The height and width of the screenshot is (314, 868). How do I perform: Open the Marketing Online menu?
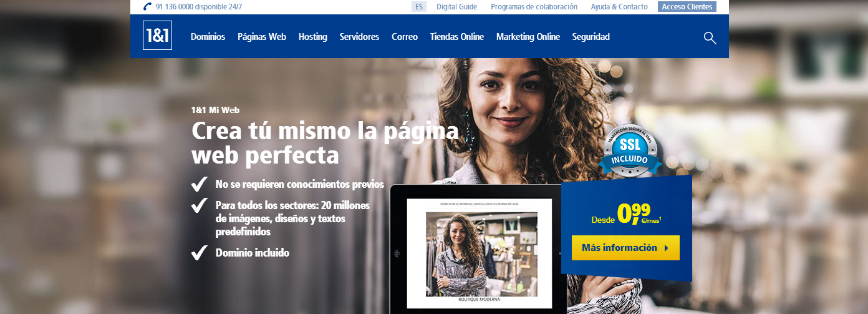[528, 37]
